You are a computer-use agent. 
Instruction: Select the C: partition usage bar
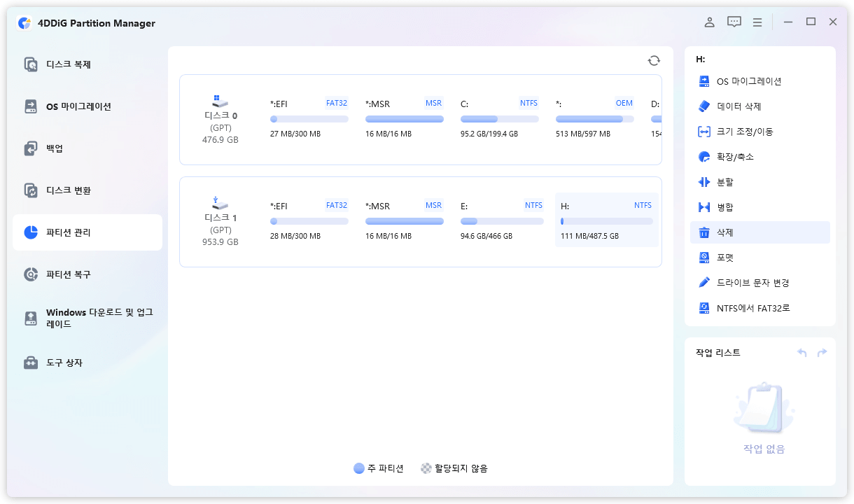(x=499, y=119)
